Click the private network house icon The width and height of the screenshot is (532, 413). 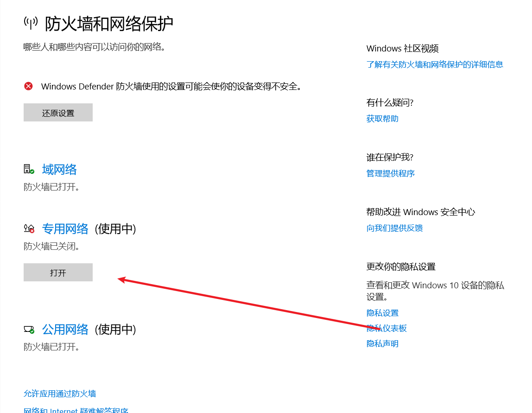(29, 229)
